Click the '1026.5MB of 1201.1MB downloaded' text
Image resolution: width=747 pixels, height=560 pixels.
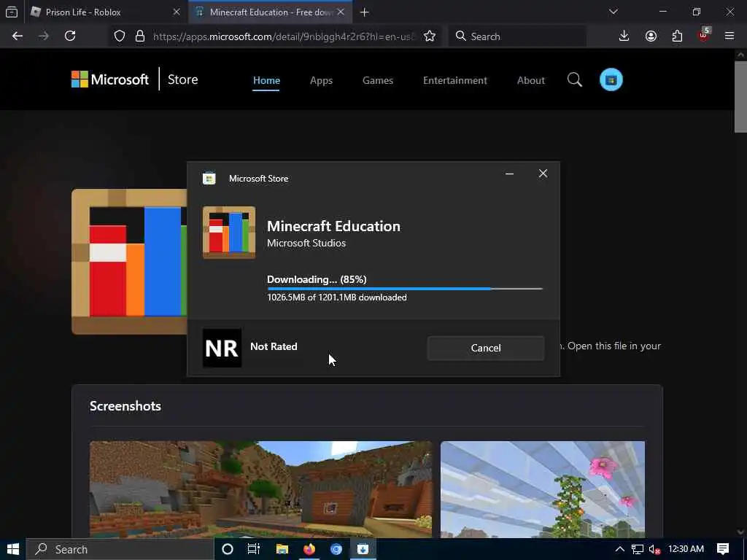click(x=337, y=297)
